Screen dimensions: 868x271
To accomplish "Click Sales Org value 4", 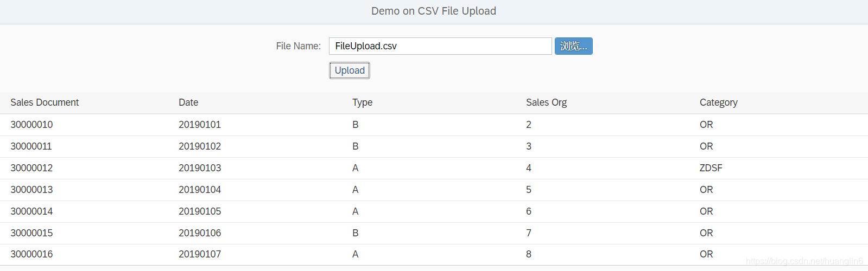I will click(x=529, y=168).
